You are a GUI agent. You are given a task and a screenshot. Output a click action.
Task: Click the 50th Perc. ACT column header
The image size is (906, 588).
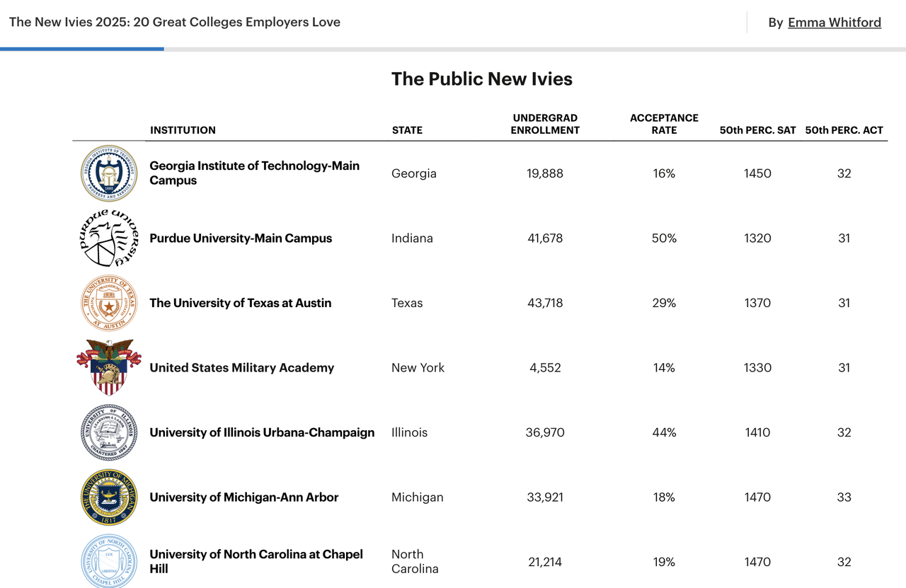point(844,130)
